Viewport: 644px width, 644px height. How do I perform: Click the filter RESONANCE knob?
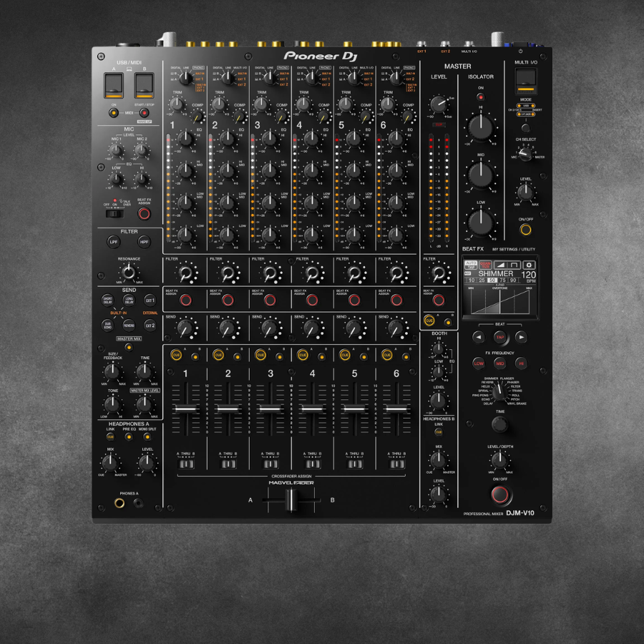point(129,272)
